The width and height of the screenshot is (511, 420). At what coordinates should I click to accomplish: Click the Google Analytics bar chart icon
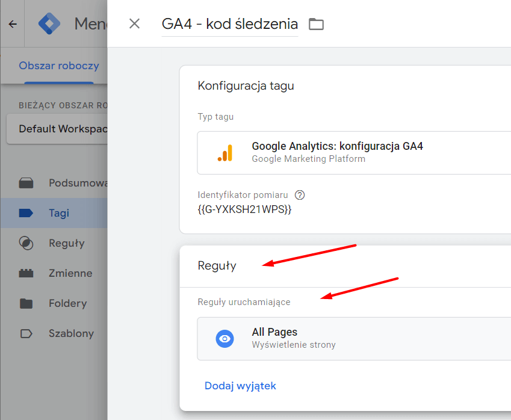pyautogui.click(x=225, y=153)
